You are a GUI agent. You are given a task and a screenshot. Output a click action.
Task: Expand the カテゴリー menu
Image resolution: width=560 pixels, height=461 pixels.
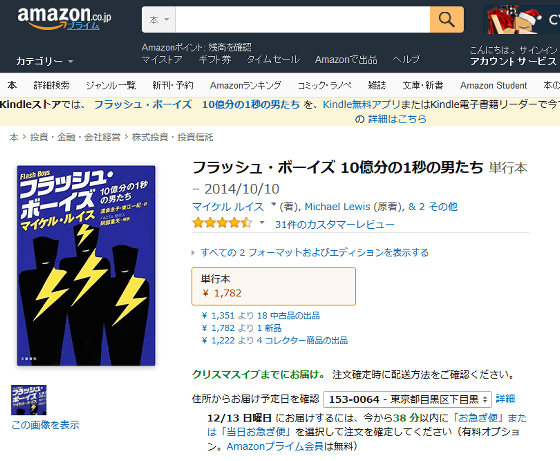click(x=45, y=61)
